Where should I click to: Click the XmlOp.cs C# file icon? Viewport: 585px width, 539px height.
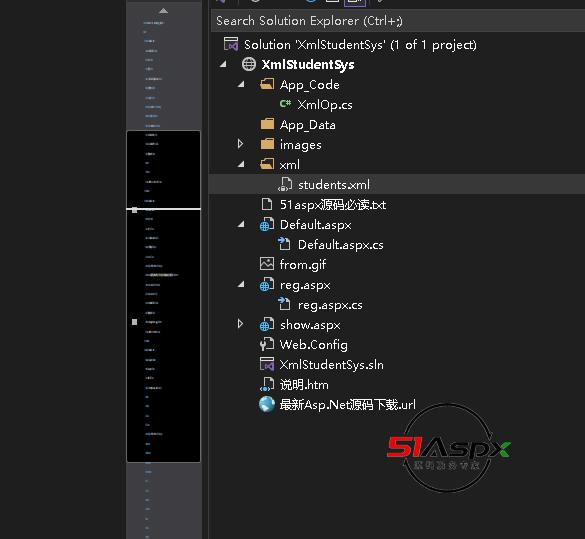pyautogui.click(x=285, y=104)
